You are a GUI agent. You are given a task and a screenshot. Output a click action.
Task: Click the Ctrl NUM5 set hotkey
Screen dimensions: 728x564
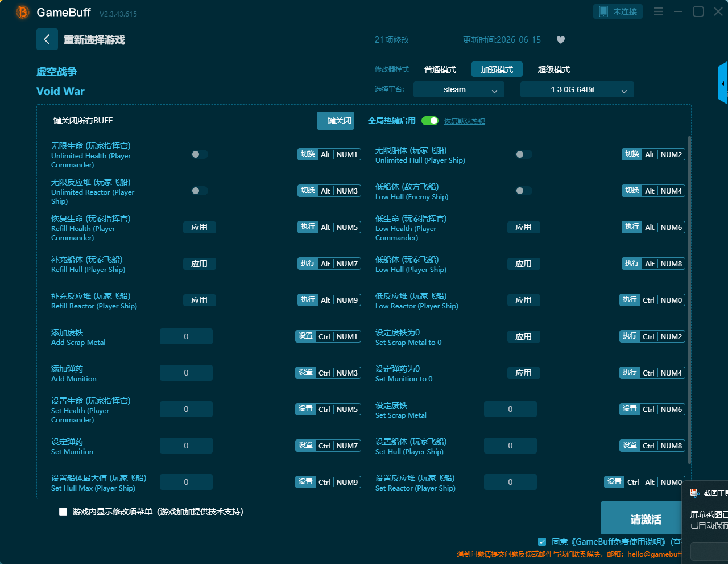click(x=328, y=409)
